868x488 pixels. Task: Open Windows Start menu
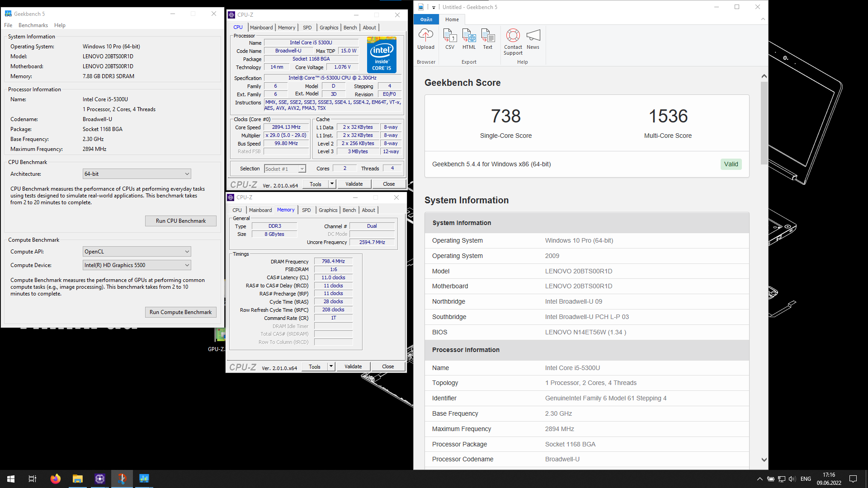click(x=11, y=479)
